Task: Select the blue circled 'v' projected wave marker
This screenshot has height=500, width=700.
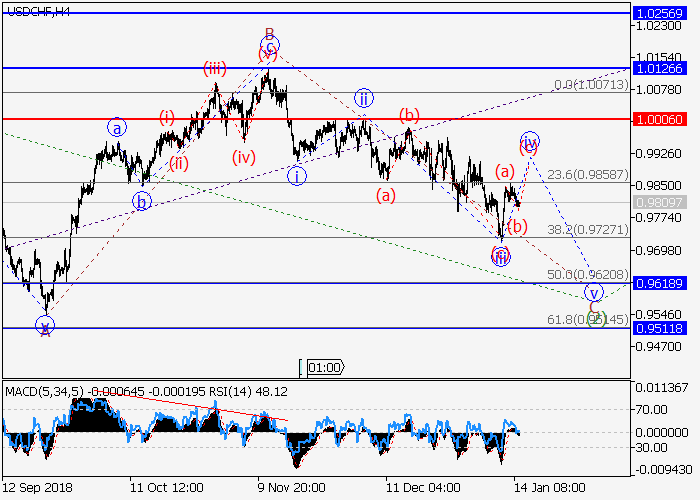Action: click(x=594, y=293)
